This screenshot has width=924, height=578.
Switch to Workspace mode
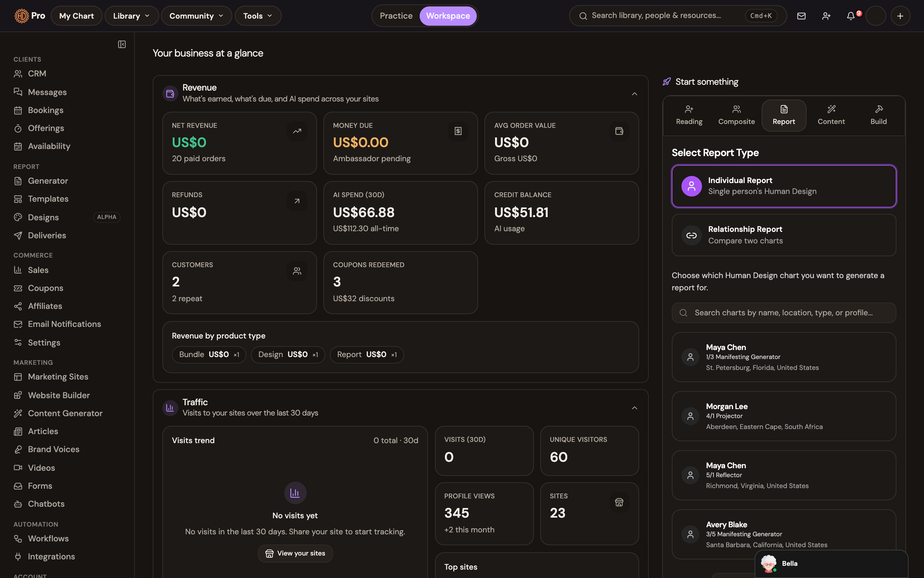click(448, 16)
